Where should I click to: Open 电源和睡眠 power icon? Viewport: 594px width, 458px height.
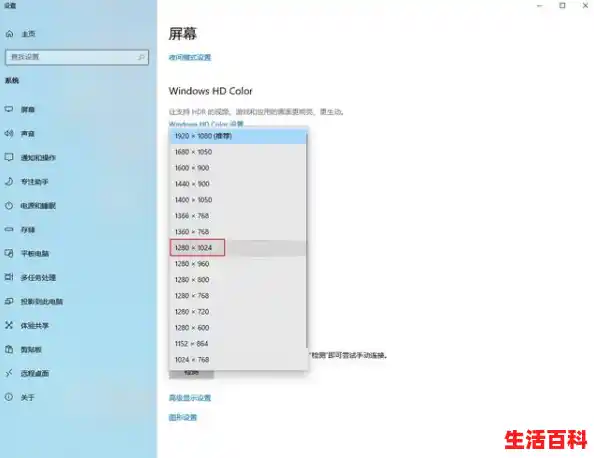coord(9,206)
